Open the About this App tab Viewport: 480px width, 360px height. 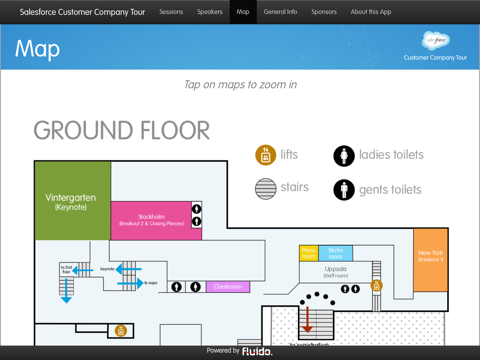click(371, 12)
